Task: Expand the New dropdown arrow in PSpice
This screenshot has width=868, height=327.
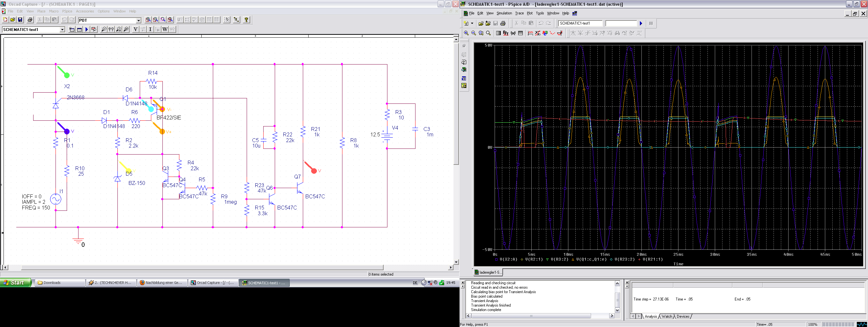Action: click(x=472, y=23)
